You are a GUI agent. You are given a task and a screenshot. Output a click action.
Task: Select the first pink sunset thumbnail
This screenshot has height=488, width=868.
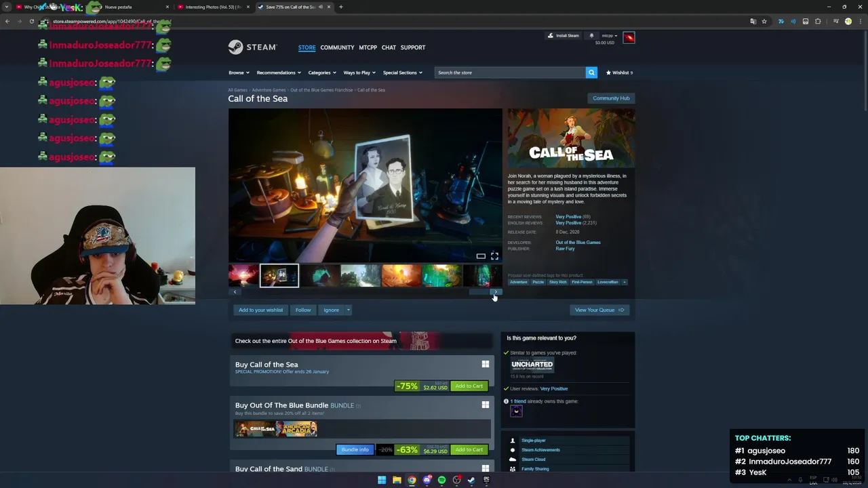pos(243,276)
